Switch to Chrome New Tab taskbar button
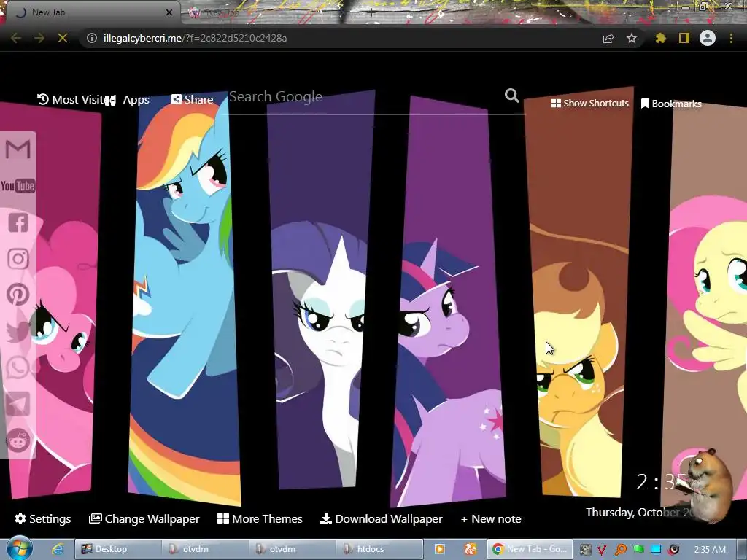The width and height of the screenshot is (747, 560). (x=530, y=549)
